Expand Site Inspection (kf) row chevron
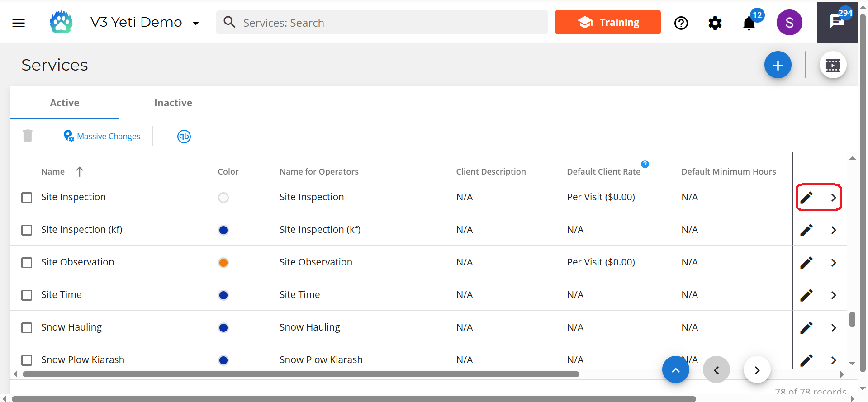Screen dimensions: 868x402 click(x=834, y=230)
